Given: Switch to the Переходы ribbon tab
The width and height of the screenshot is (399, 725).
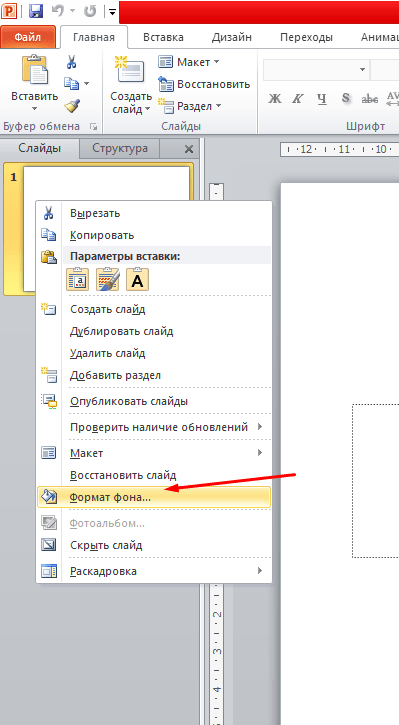Looking at the screenshot, I should click(306, 37).
